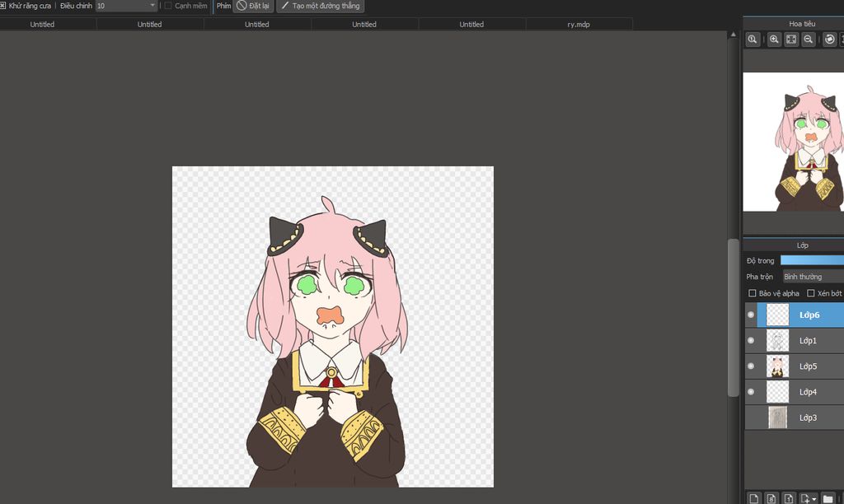Screen dimensions: 844x504
Task: Rotate the canvas view using the navigator rotate icon
Action: pyautogui.click(x=830, y=40)
